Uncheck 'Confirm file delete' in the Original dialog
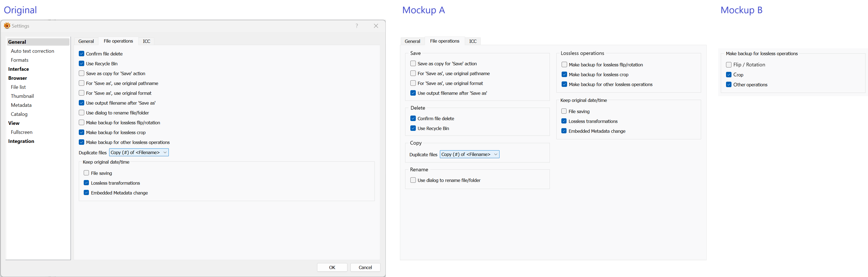Viewport: 868px width, 277px height. [82, 54]
